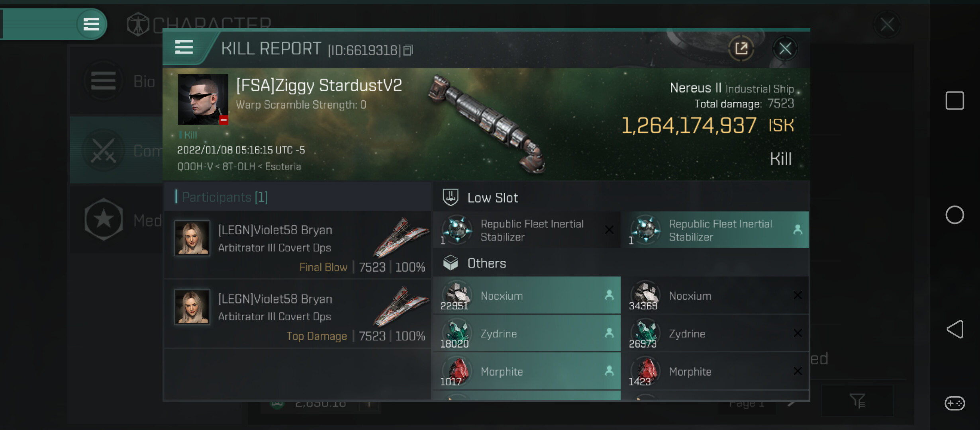980x430 pixels.
Task: Select the Top Damage participant entry
Action: pyautogui.click(x=297, y=315)
